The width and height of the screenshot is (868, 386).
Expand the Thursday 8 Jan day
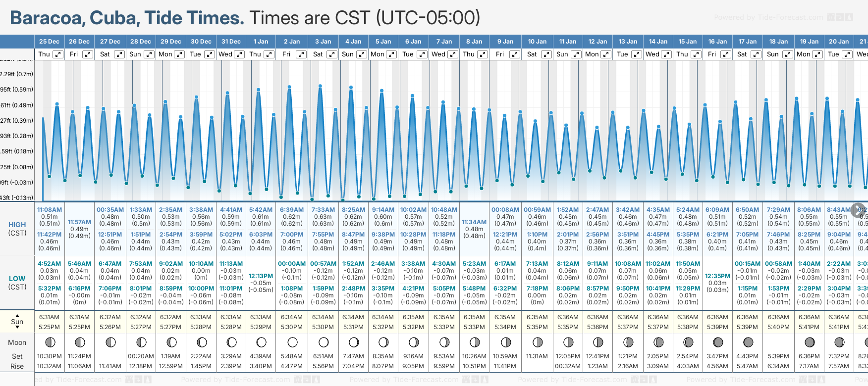[x=482, y=54]
